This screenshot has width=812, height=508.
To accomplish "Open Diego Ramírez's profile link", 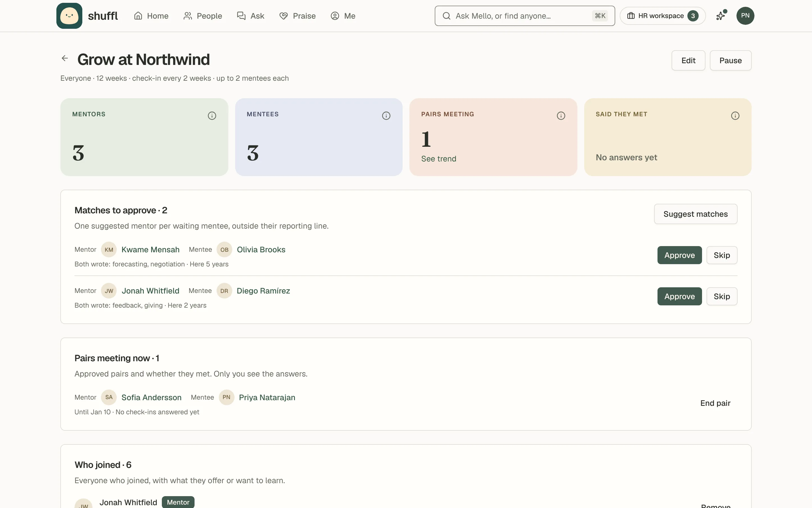I will 263,291.
